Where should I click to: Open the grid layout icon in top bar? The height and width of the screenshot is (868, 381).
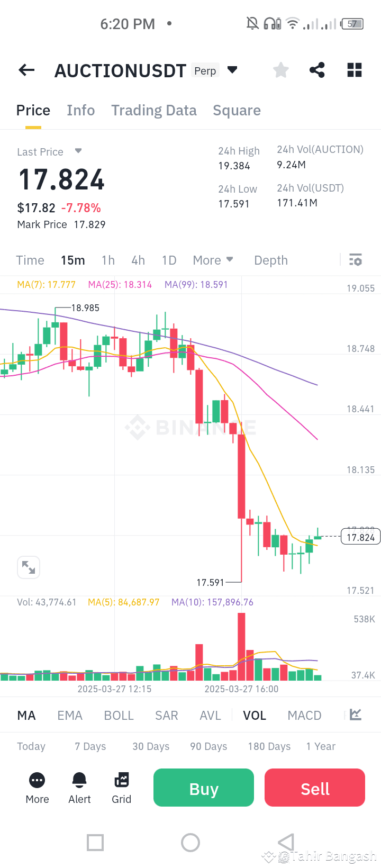(x=354, y=70)
